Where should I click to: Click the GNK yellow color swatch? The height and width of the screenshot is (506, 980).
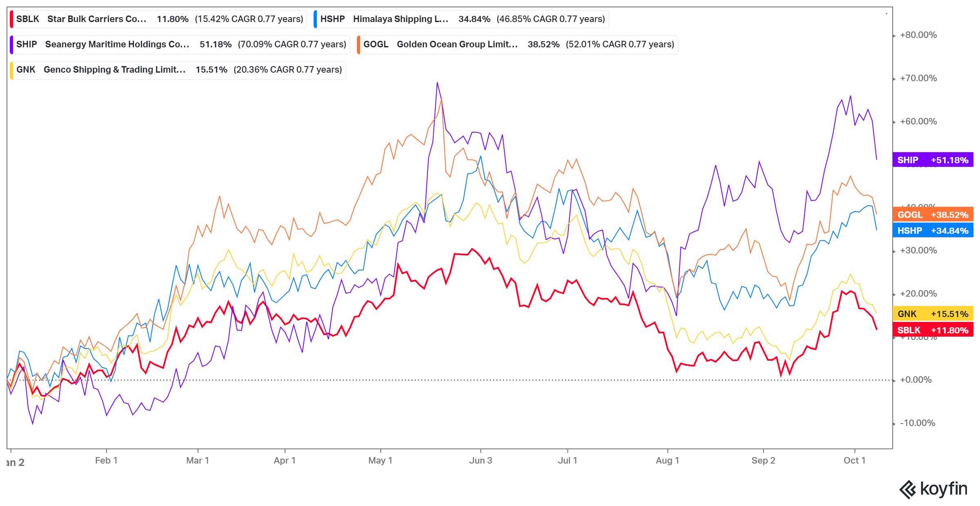point(12,70)
